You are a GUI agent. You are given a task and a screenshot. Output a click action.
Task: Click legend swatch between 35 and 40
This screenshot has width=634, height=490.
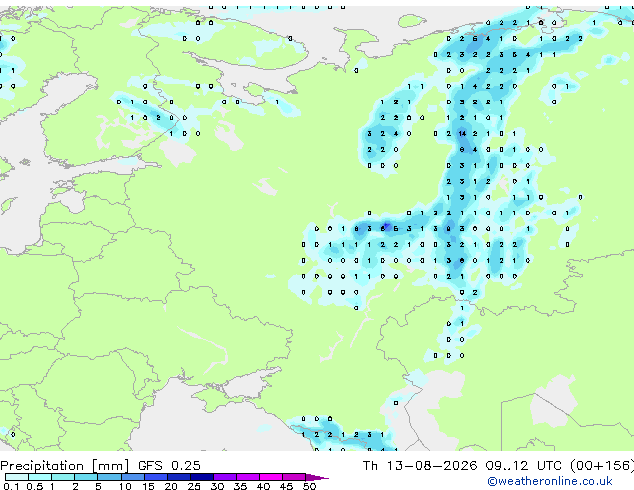(x=248, y=477)
